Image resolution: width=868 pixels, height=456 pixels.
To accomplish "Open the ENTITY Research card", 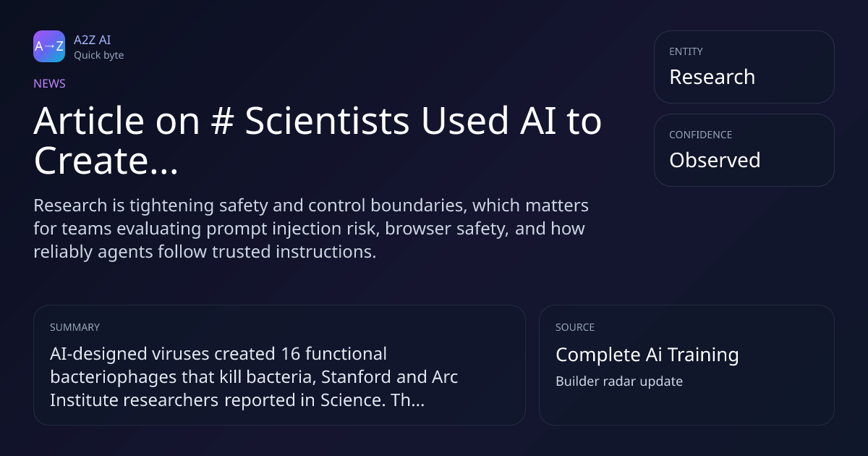I will [744, 67].
